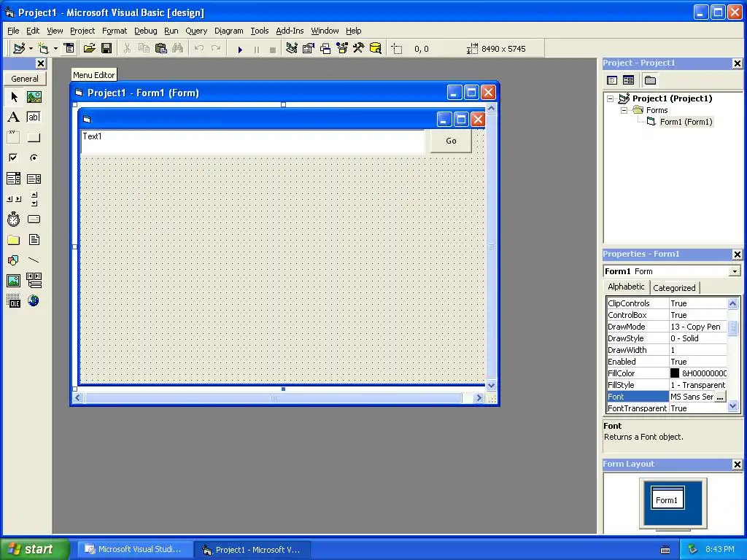The image size is (747, 560).
Task: Open the Add Form dropdown arrow
Action: [x=55, y=49]
